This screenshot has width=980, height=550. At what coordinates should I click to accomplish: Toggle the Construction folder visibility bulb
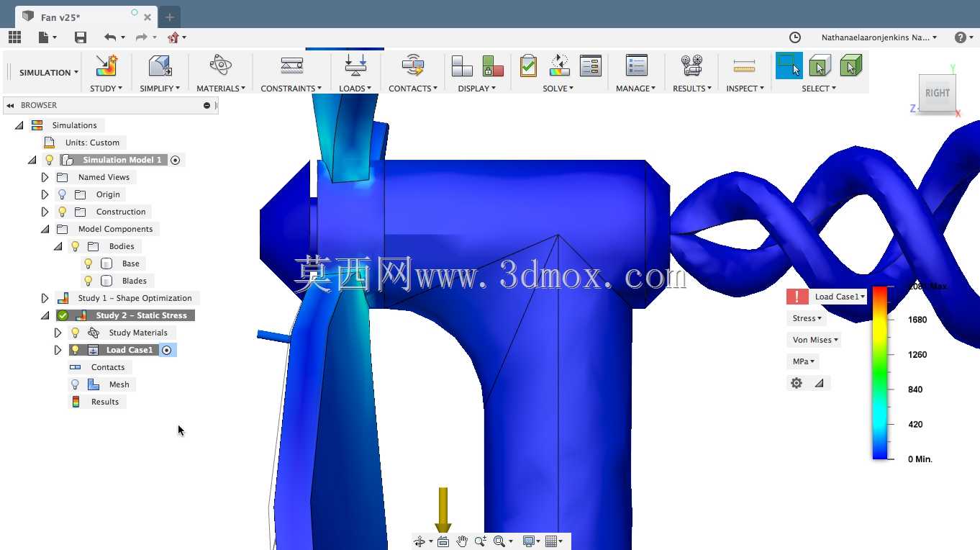(x=63, y=212)
